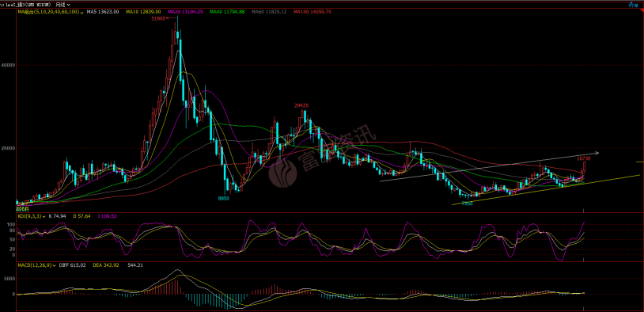The height and width of the screenshot is (312, 644).
Task: Click the KDJ J 109.53 value
Action: (x=107, y=215)
